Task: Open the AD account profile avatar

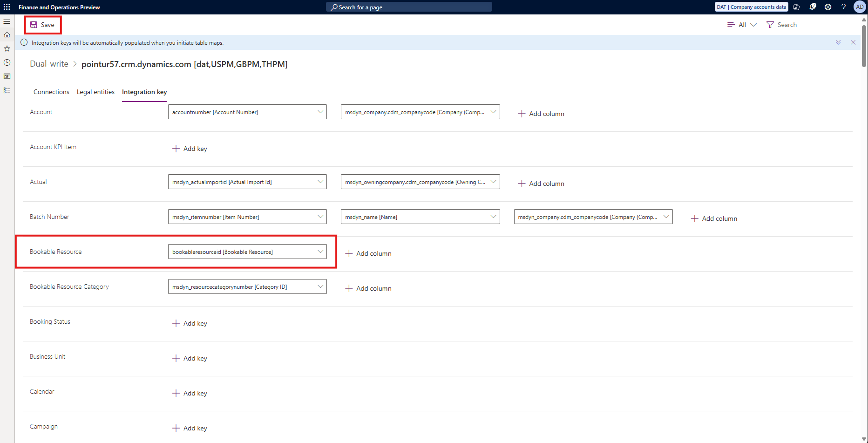Action: tap(859, 7)
